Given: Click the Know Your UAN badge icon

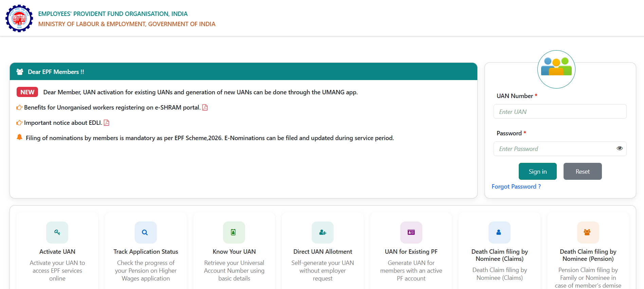Looking at the screenshot, I should [x=234, y=232].
